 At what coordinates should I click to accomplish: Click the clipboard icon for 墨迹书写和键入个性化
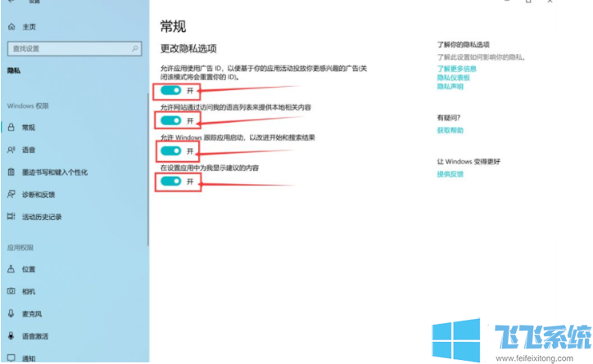(x=11, y=172)
